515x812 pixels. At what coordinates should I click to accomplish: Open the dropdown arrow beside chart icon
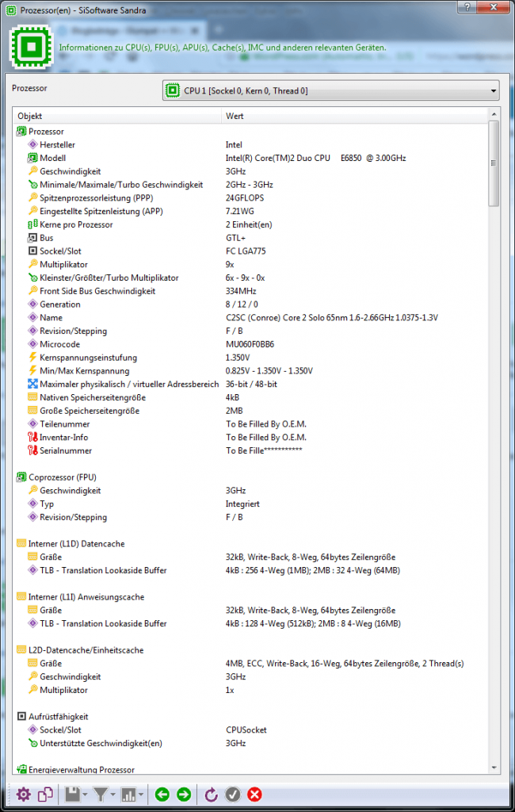(x=141, y=795)
